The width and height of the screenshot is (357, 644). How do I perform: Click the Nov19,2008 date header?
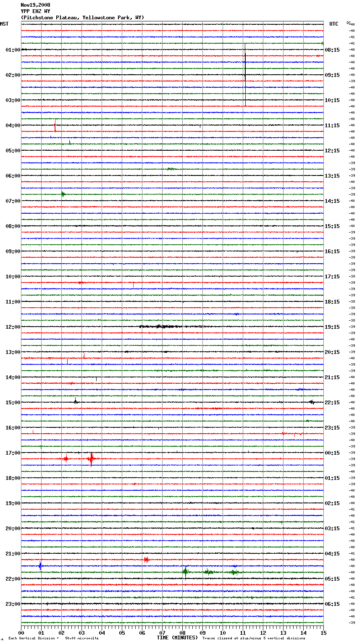tap(35, 5)
